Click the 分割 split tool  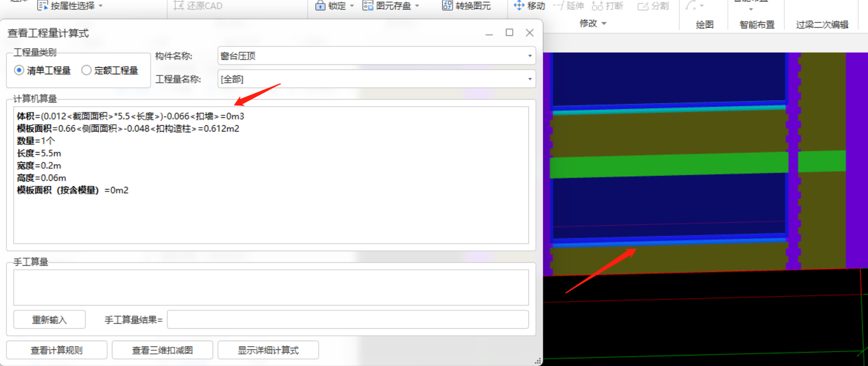point(653,6)
